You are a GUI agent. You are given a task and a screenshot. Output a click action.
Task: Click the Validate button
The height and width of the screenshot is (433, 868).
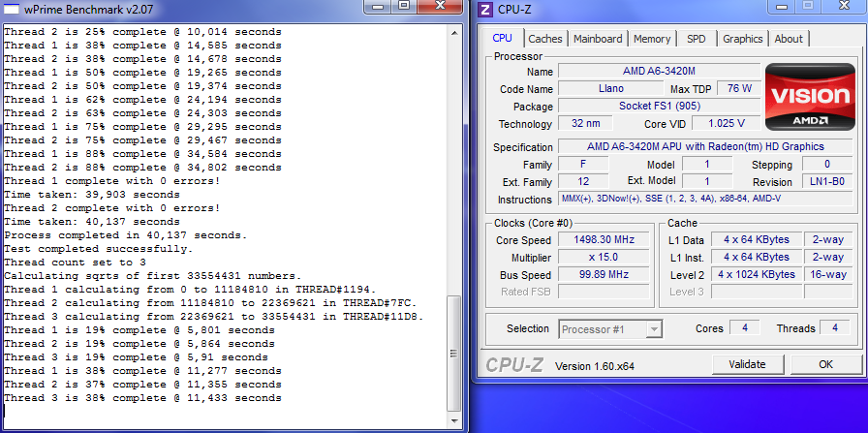(x=747, y=364)
